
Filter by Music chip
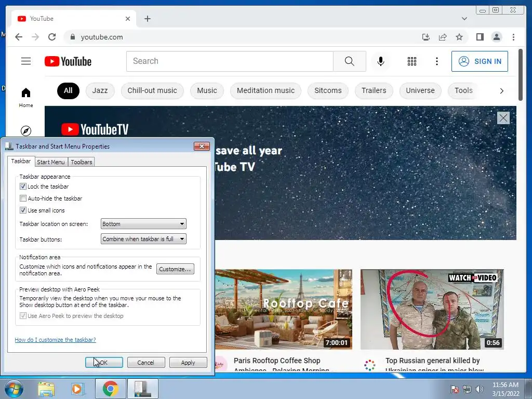[x=207, y=90]
